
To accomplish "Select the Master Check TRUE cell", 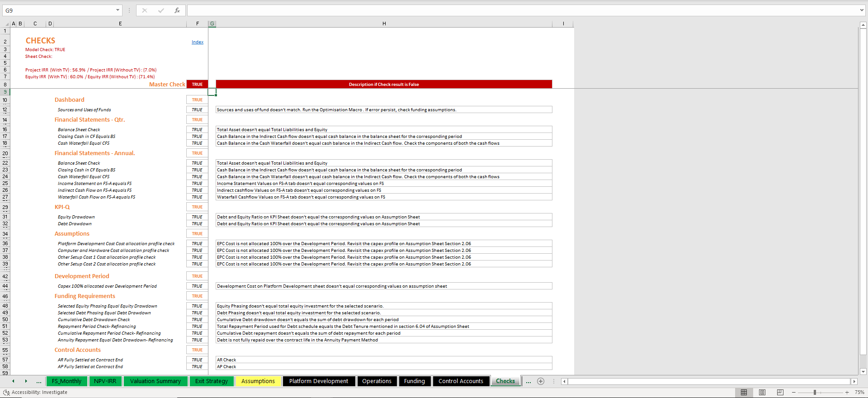I will (197, 85).
